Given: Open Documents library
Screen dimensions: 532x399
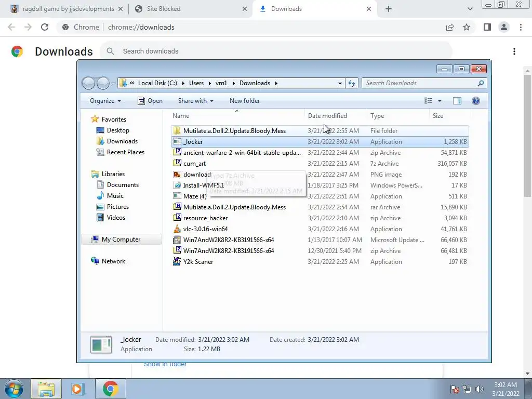Looking at the screenshot, I should [x=123, y=184].
